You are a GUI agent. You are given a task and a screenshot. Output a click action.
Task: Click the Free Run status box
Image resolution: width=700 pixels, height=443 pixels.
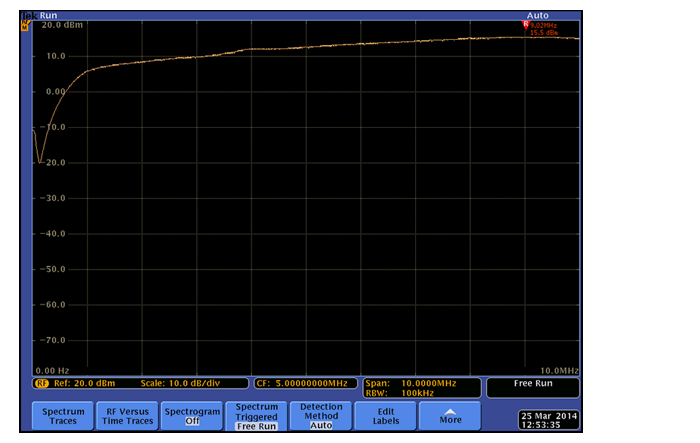coord(533,388)
